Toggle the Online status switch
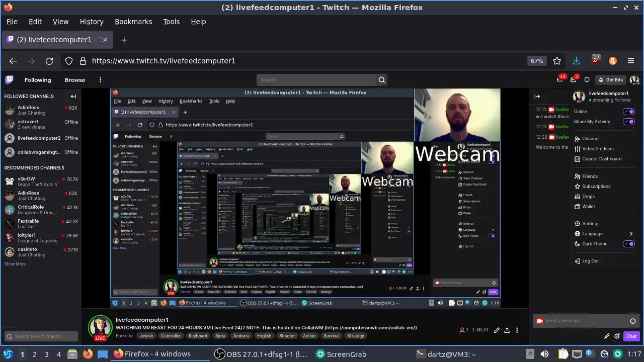Screen dimensions: 644x362 click(x=629, y=112)
